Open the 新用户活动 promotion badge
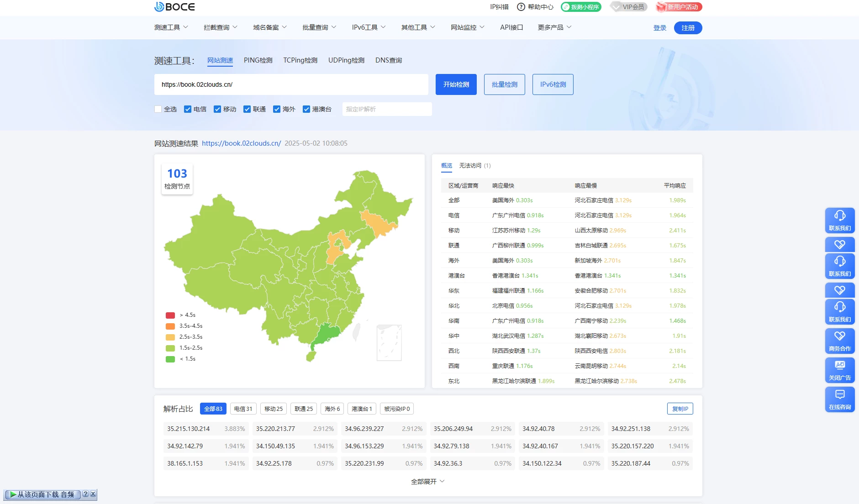Viewport: 859px width, 504px height. 679,7
